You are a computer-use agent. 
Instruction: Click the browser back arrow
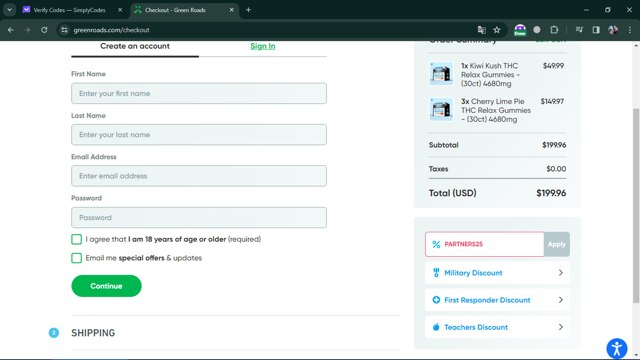click(11, 30)
